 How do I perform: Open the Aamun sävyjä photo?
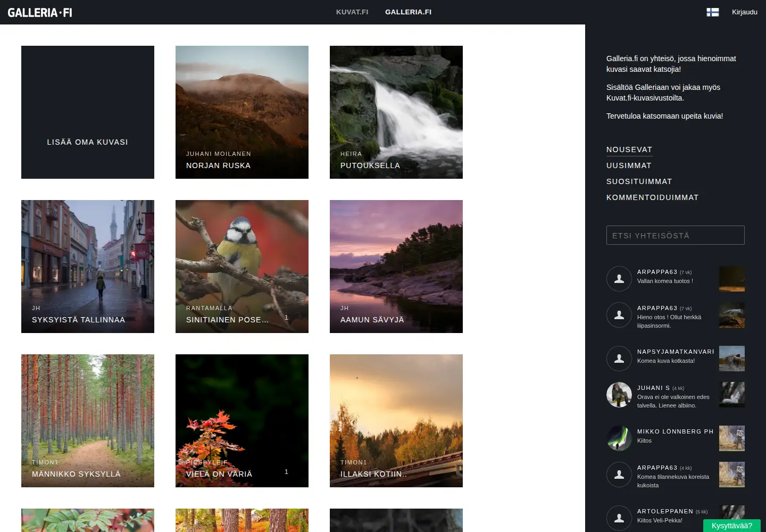pos(396,267)
